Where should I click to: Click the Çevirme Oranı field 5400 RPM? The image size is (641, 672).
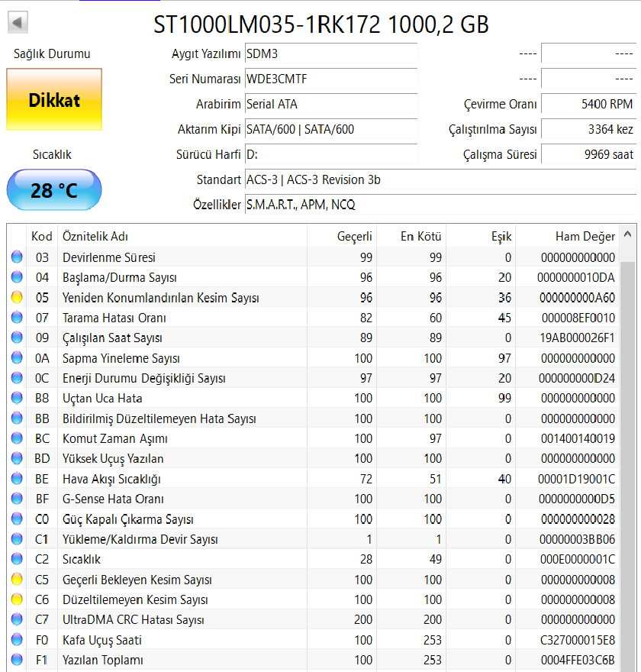(589, 104)
